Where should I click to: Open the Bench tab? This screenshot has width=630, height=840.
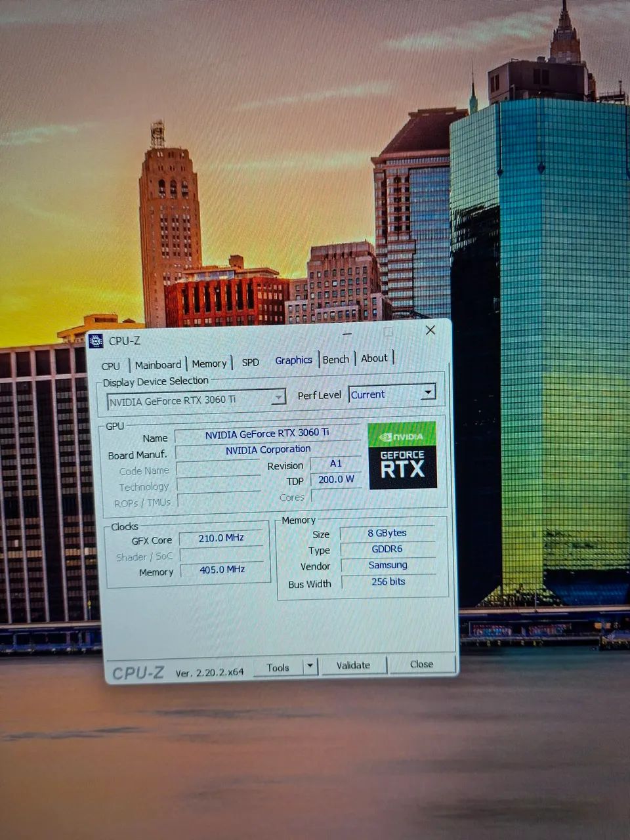[336, 360]
